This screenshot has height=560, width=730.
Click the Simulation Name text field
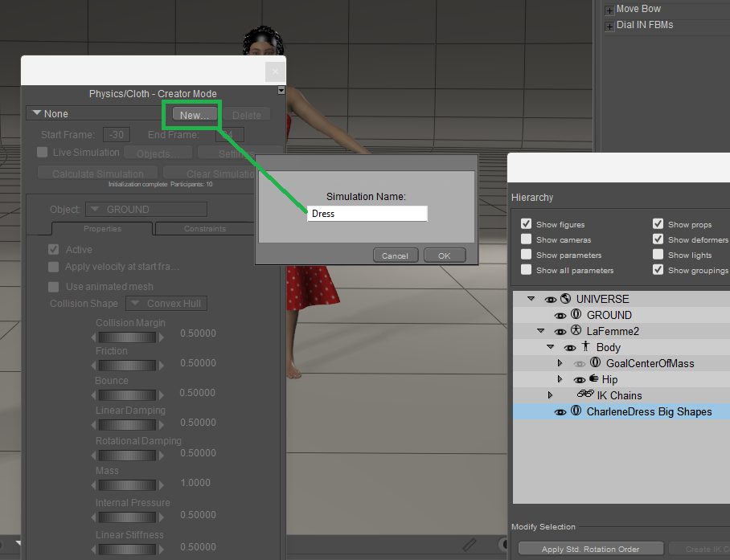click(x=367, y=214)
